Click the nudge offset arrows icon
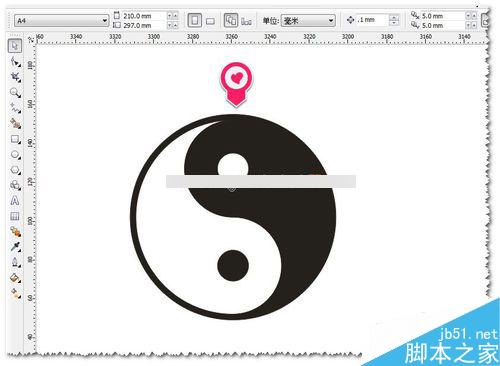Screen dimensions: 500x366 (350, 20)
